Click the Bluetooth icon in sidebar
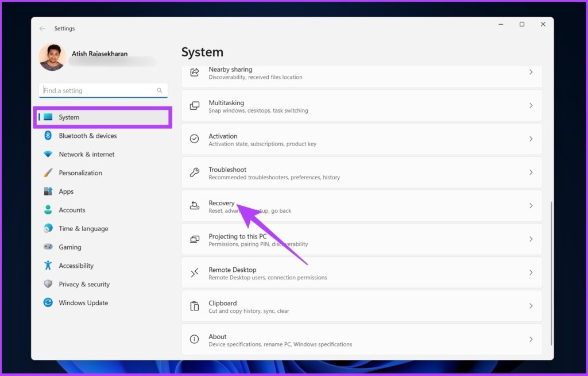This screenshot has width=588, height=376. click(48, 135)
